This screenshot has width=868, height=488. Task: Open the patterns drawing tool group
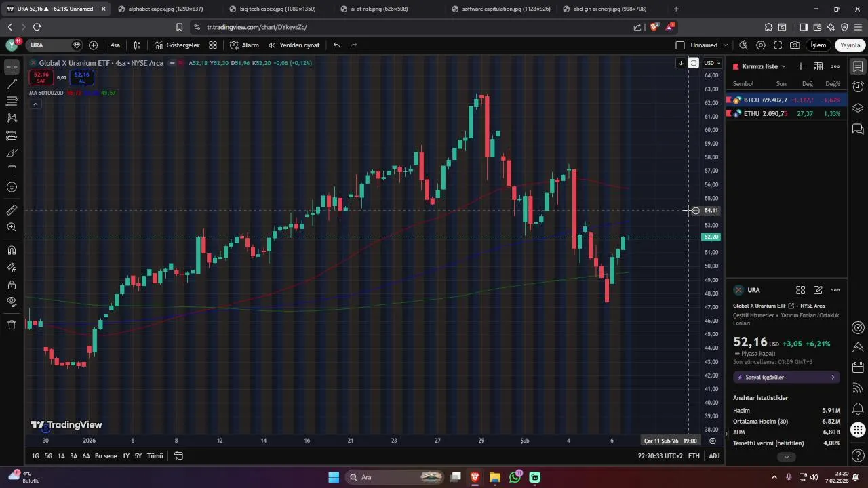(x=12, y=118)
